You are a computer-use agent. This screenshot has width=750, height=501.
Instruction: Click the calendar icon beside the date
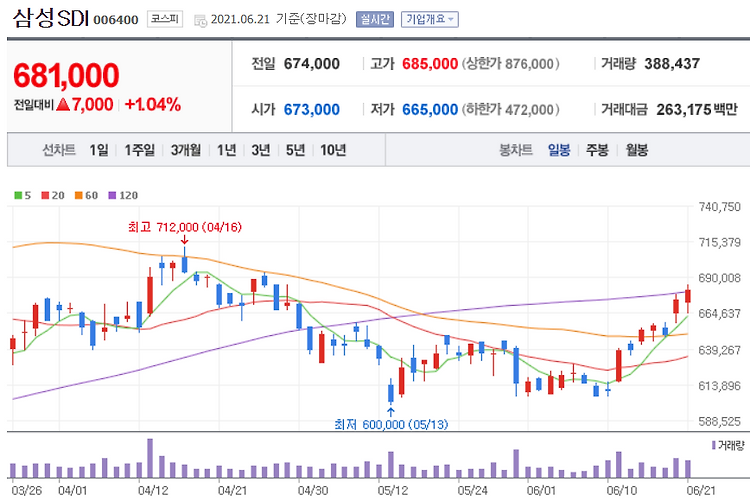(x=200, y=20)
